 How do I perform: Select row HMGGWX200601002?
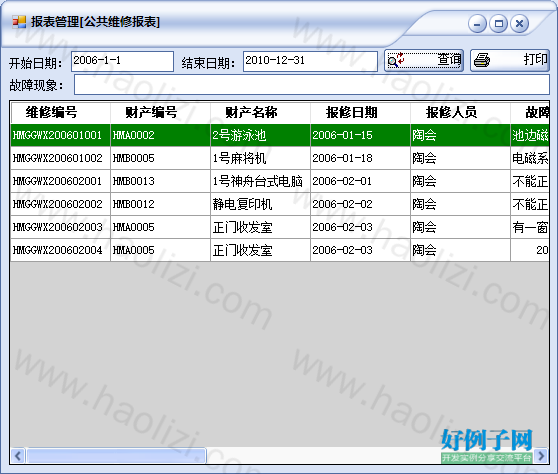[280, 158]
